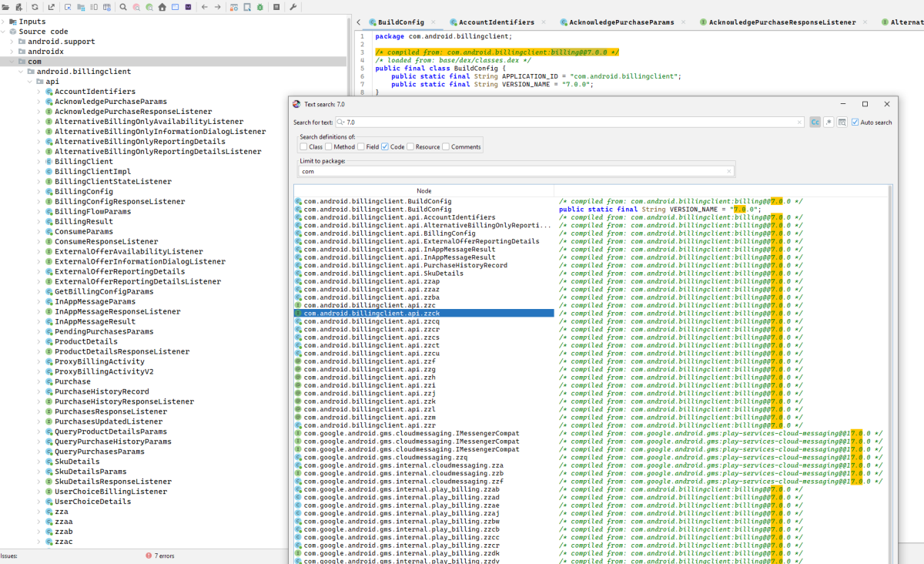Open Preferences with the wrench icon
The width and height of the screenshot is (924, 564).
293,7
